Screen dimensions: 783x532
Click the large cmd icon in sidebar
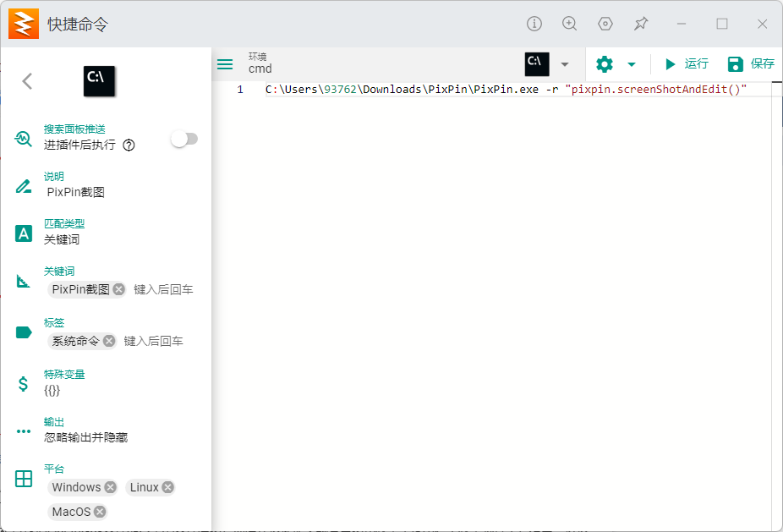[x=99, y=81]
